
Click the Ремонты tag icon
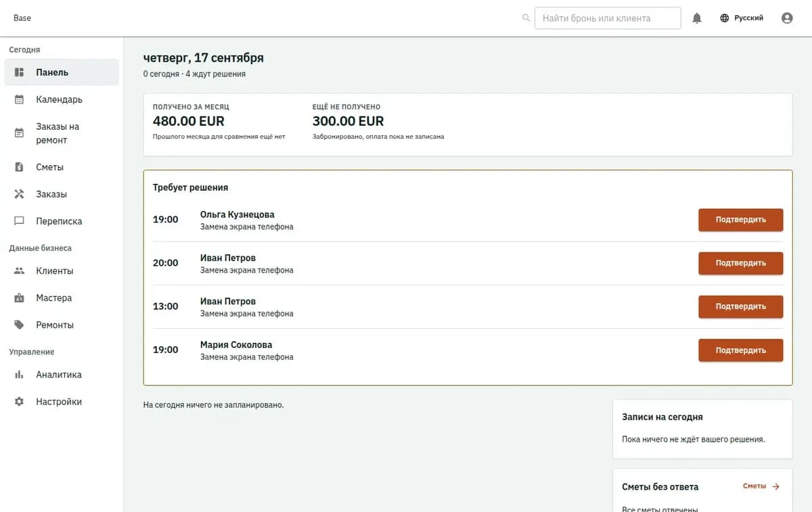(20, 325)
